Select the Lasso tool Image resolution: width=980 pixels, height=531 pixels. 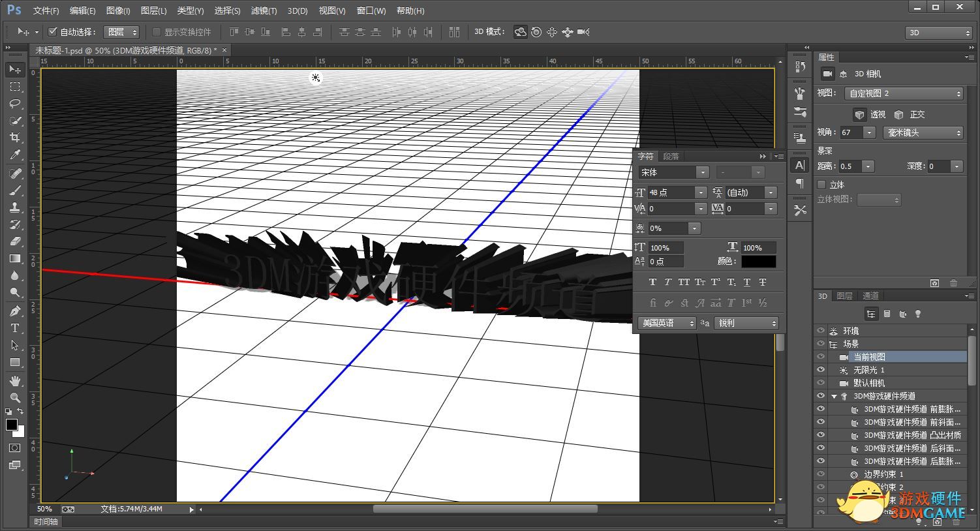[x=14, y=104]
